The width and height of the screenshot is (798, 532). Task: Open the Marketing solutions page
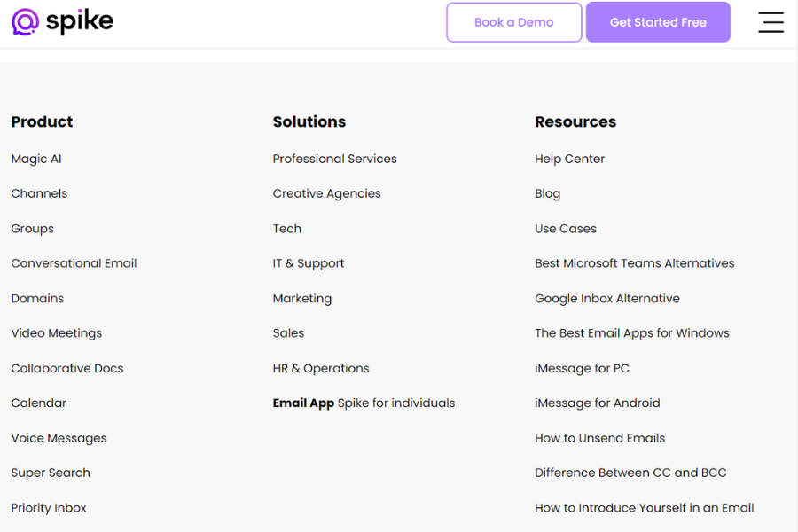click(301, 298)
